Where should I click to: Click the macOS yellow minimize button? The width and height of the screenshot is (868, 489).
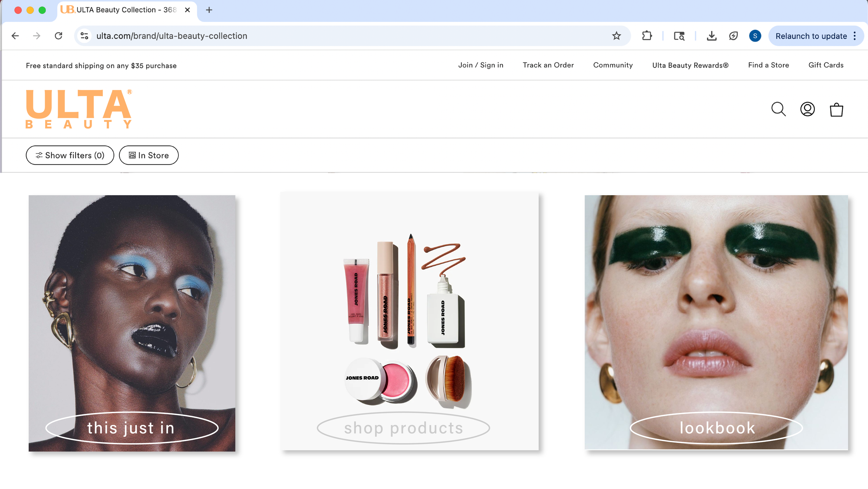coord(30,10)
